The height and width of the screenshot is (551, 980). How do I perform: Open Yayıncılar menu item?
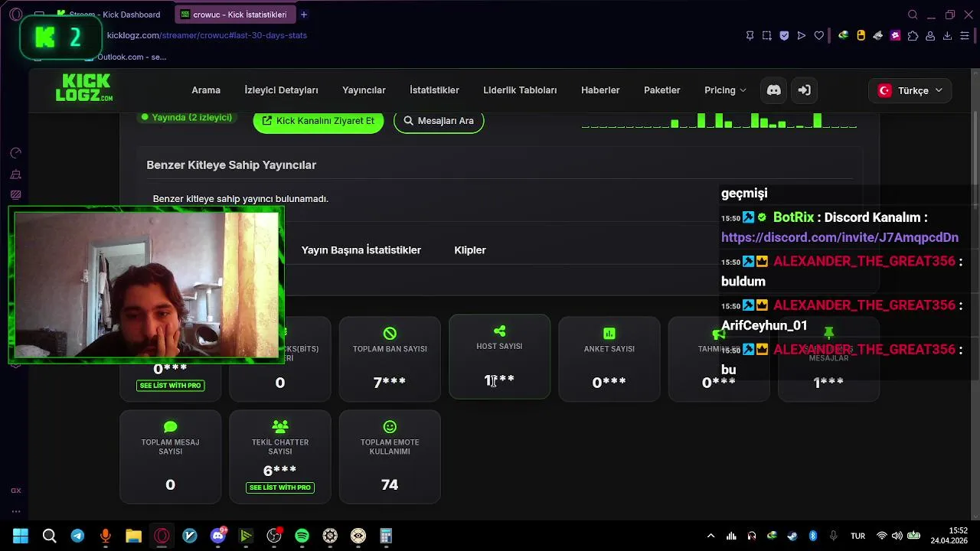point(364,90)
